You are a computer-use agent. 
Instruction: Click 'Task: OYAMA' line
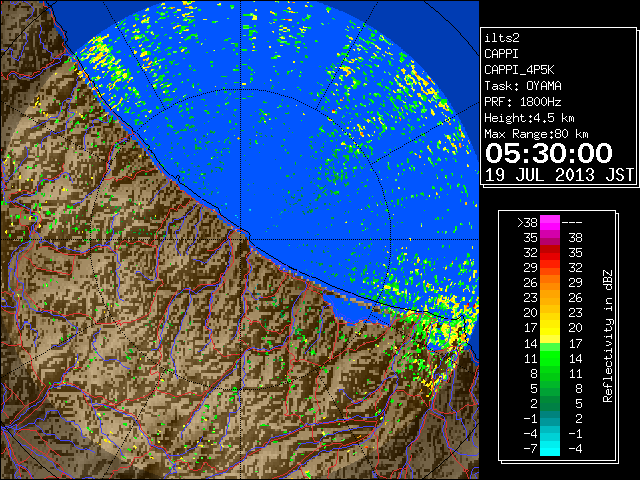523,86
